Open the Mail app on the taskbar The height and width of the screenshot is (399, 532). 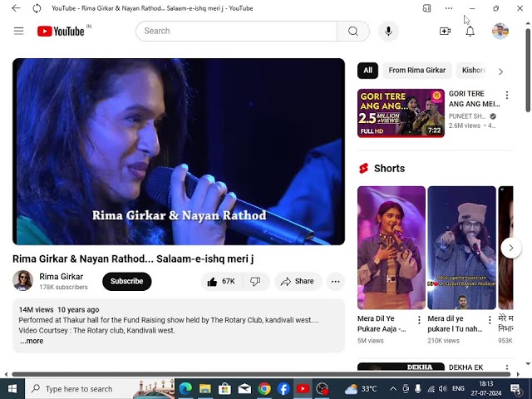coord(244,389)
